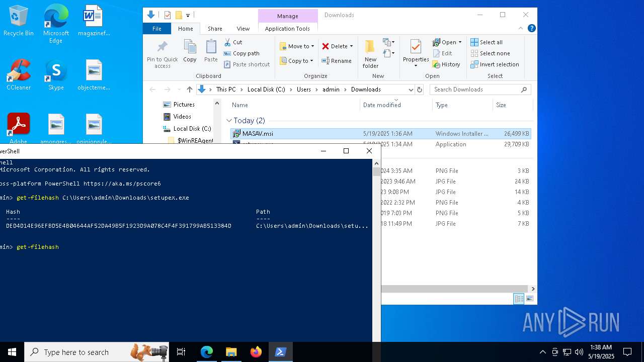Open the New item dropdown in ribbon
This screenshot has height=362, width=644.
[x=388, y=42]
